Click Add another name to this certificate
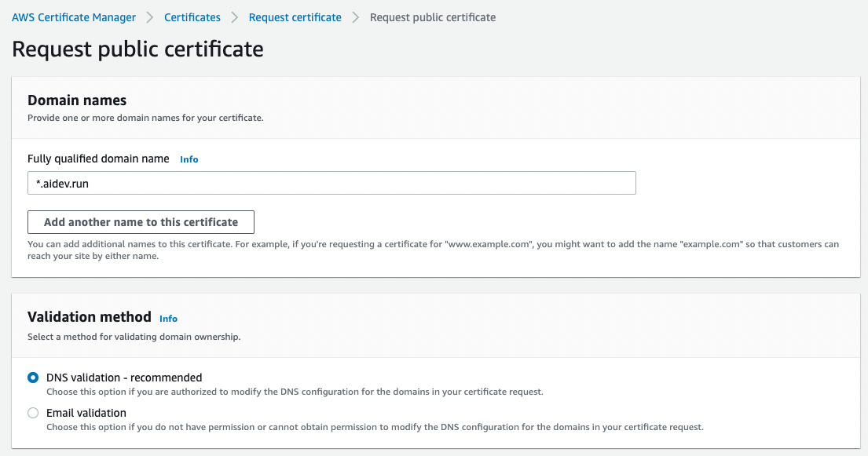The height and width of the screenshot is (456, 868). tap(141, 222)
